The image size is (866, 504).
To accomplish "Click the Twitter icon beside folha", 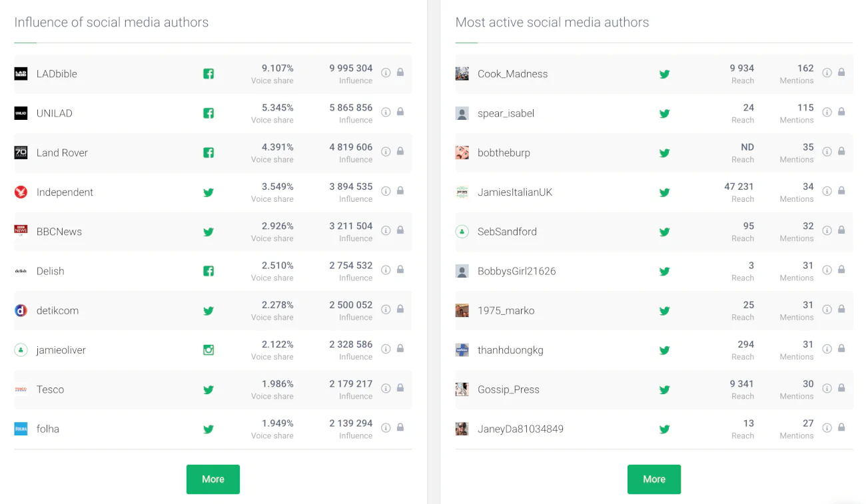I will point(209,429).
